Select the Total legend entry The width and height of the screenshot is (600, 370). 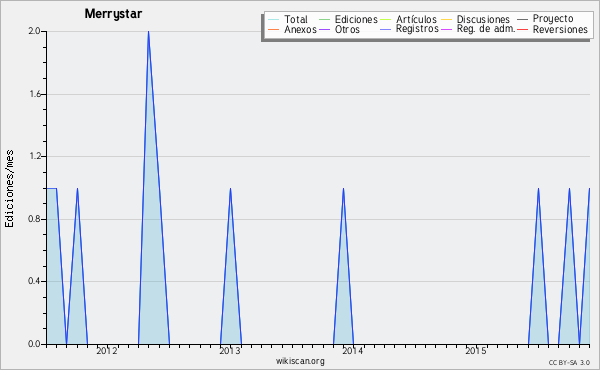(x=288, y=19)
